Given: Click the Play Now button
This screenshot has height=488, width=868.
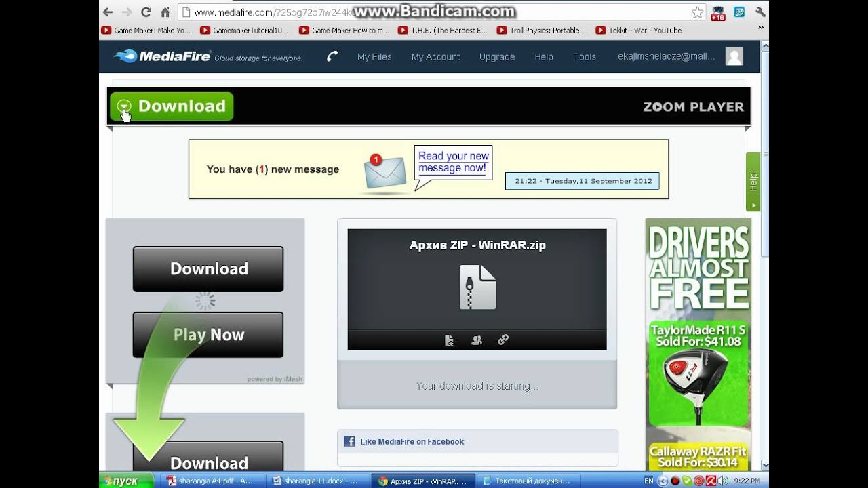Looking at the screenshot, I should point(208,335).
